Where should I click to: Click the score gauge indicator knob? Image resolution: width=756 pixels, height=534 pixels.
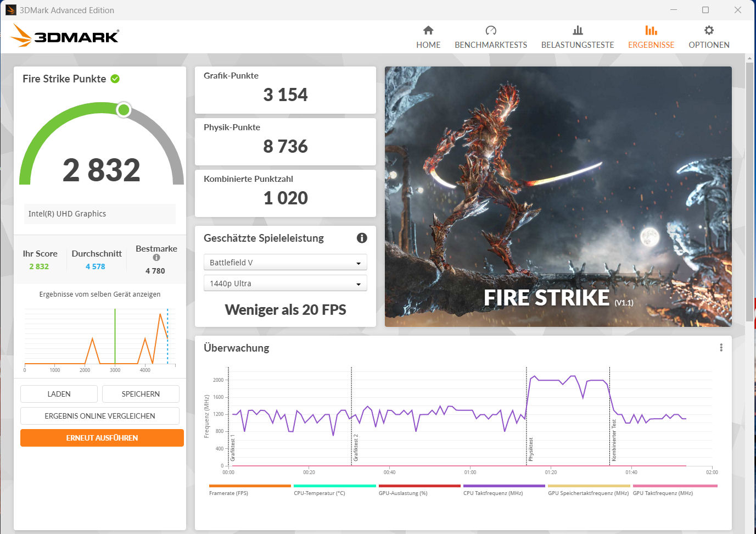(x=124, y=110)
